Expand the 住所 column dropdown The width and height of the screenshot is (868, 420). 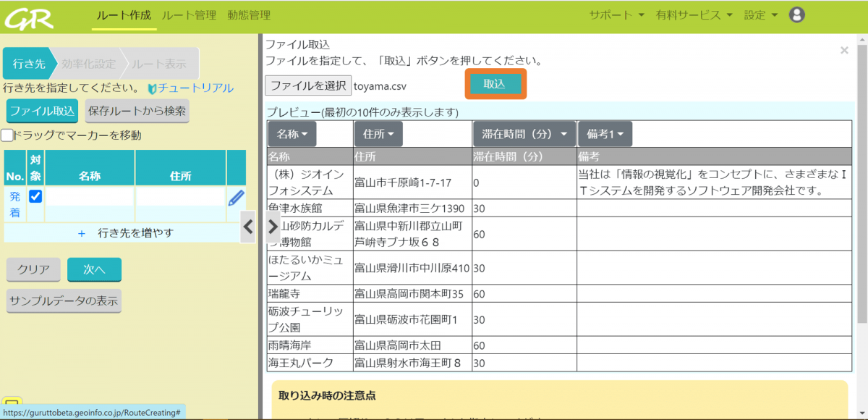(x=378, y=134)
